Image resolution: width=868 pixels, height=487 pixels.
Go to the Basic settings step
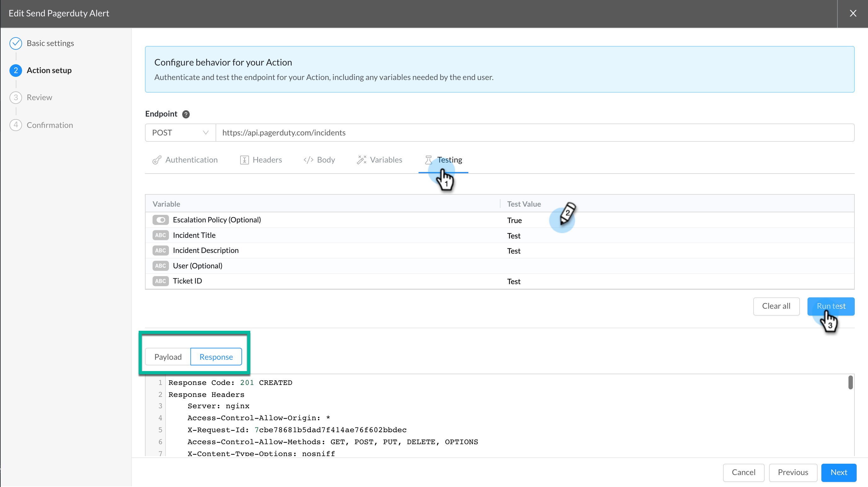(50, 43)
